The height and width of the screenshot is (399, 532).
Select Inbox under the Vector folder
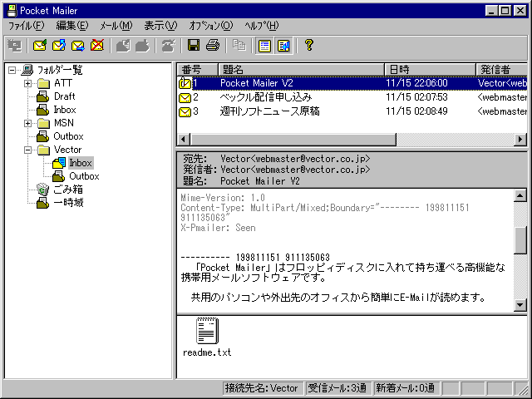(x=81, y=163)
